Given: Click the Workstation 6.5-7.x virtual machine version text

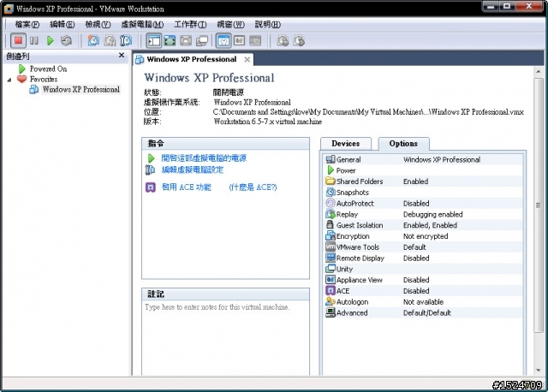Looking at the screenshot, I should tap(268, 122).
